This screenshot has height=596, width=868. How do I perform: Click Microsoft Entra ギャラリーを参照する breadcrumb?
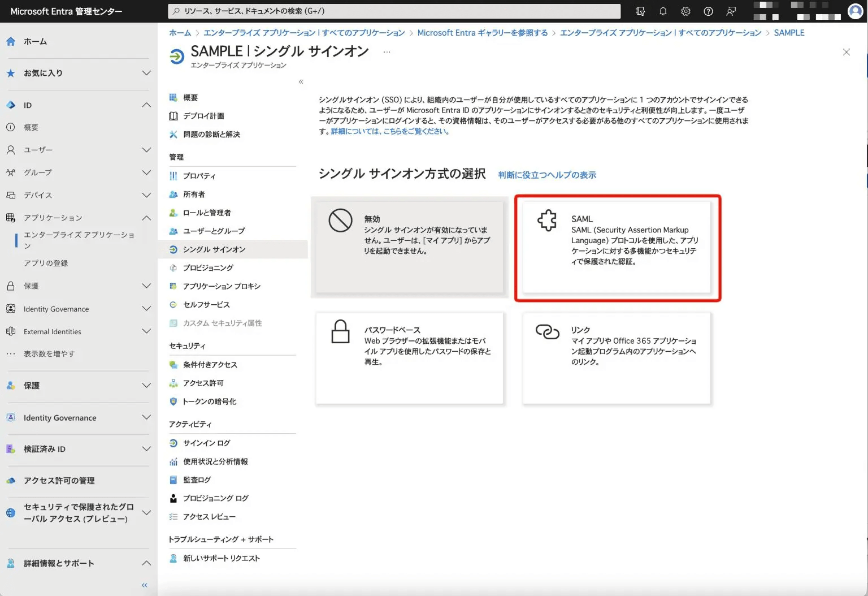click(483, 33)
